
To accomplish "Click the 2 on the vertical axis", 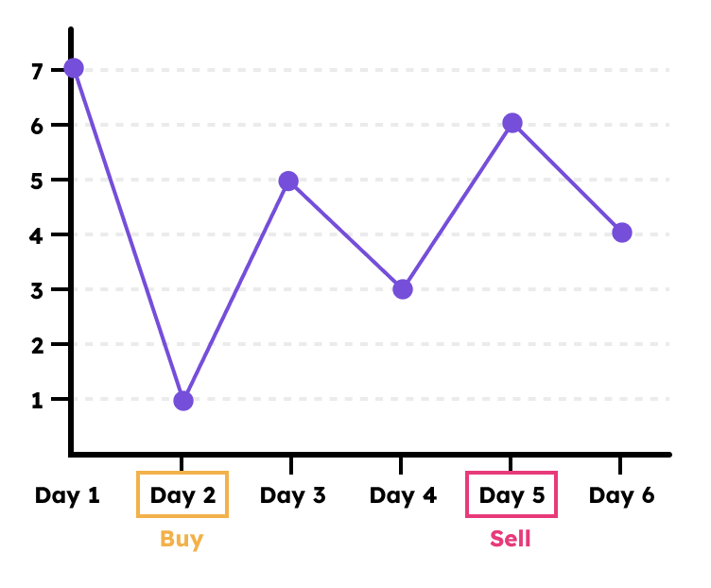I will point(37,344).
